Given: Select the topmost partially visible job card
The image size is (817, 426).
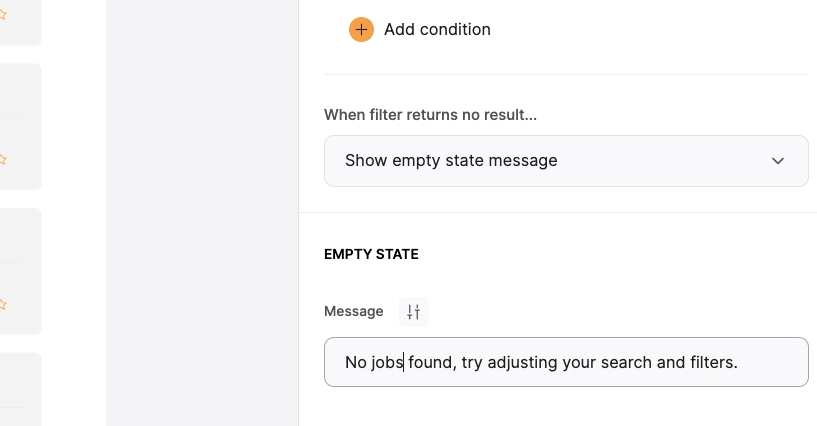Looking at the screenshot, I should tap(20, 22).
